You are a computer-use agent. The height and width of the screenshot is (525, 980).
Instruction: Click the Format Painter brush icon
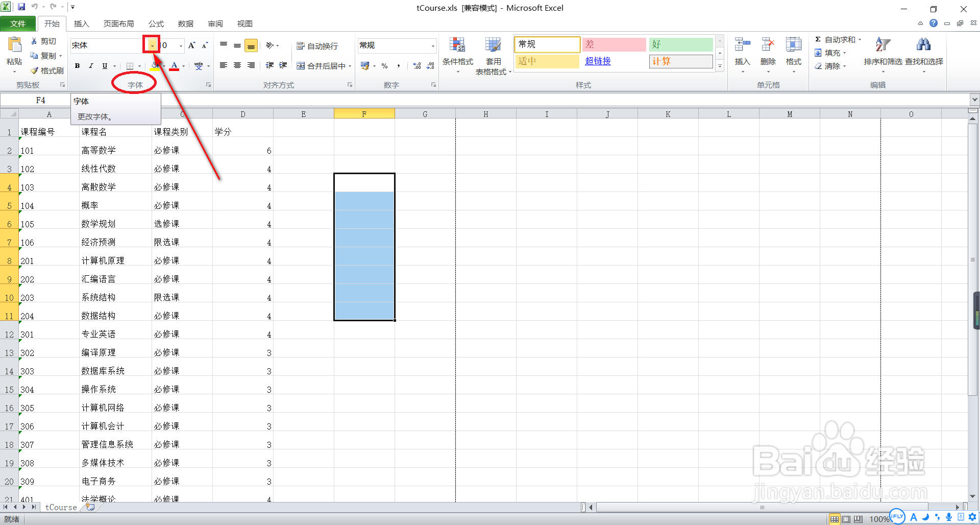(x=34, y=70)
